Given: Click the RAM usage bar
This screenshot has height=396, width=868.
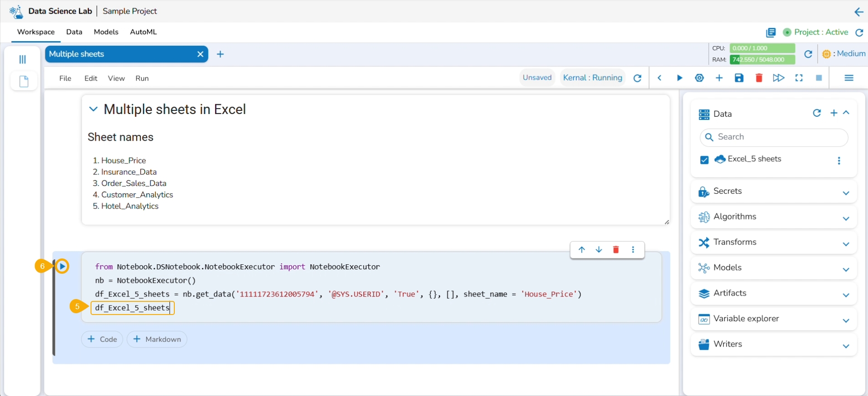Looking at the screenshot, I should click(762, 59).
